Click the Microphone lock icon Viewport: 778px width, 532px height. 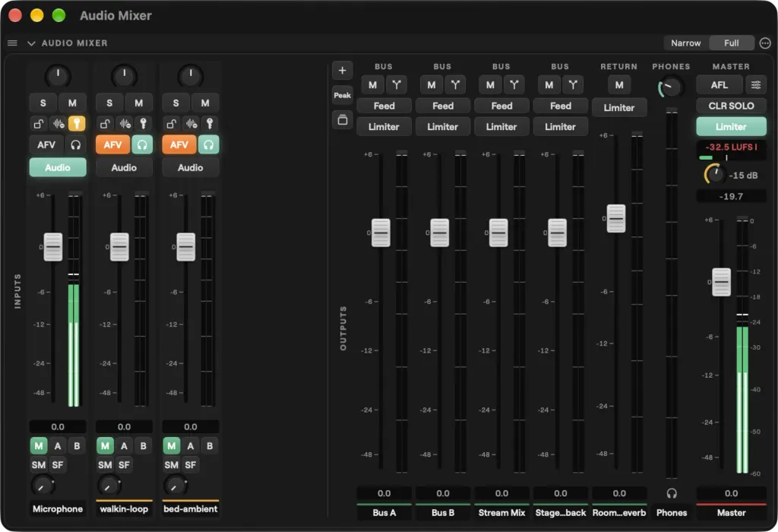click(38, 124)
